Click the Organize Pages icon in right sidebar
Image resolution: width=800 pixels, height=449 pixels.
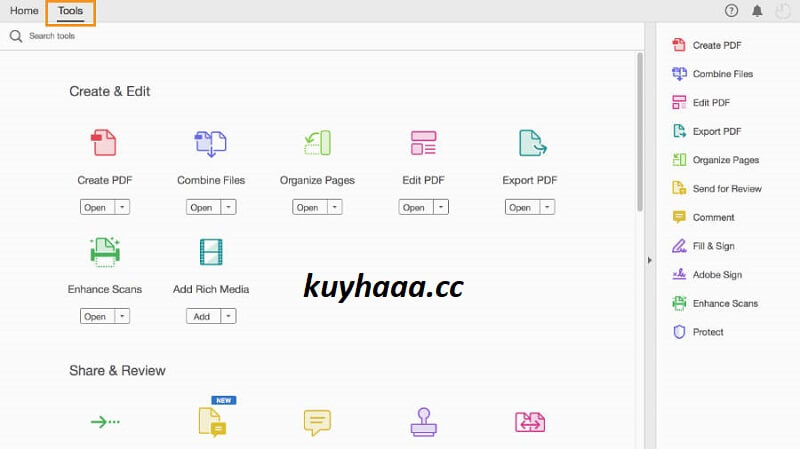679,160
